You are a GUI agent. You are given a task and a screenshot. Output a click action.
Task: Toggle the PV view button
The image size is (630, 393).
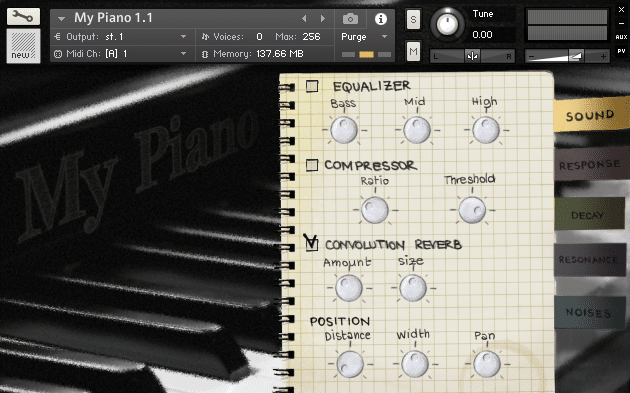click(x=621, y=51)
